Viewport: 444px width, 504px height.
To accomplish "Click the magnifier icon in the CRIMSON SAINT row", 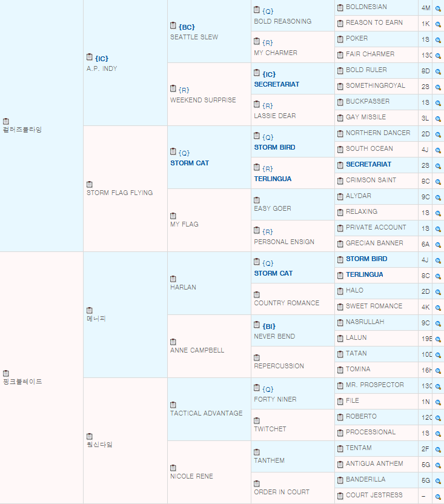I will pyautogui.click(x=438, y=182).
